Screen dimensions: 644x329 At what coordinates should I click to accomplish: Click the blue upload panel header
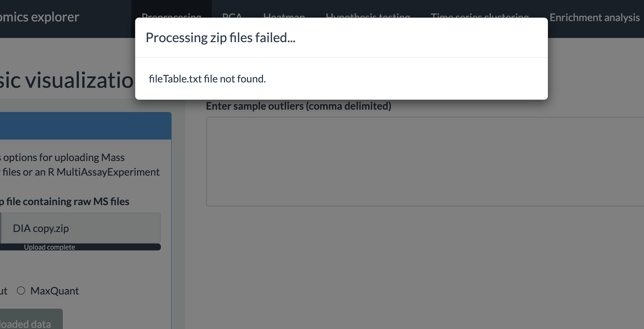pos(85,126)
